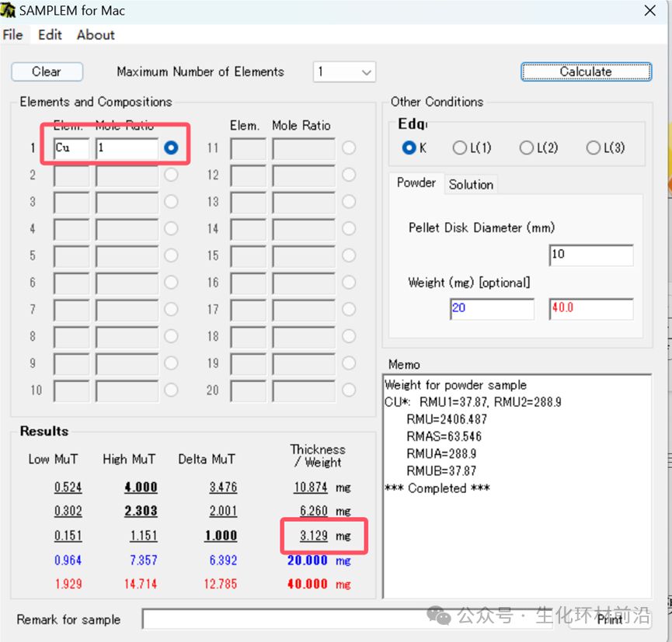The image size is (672, 642).
Task: Click the row 10 mole ratio field
Action: [x=127, y=390]
